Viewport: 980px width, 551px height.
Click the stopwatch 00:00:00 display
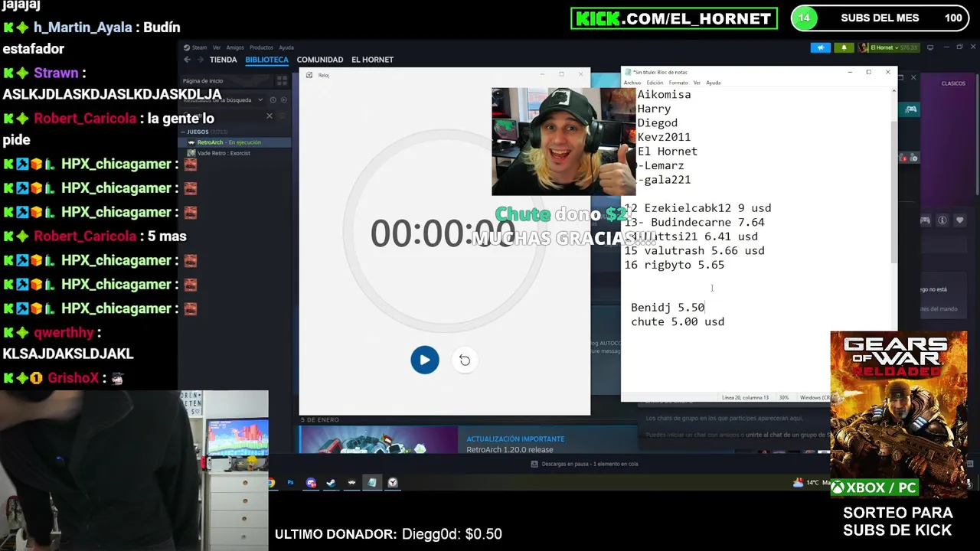(443, 233)
